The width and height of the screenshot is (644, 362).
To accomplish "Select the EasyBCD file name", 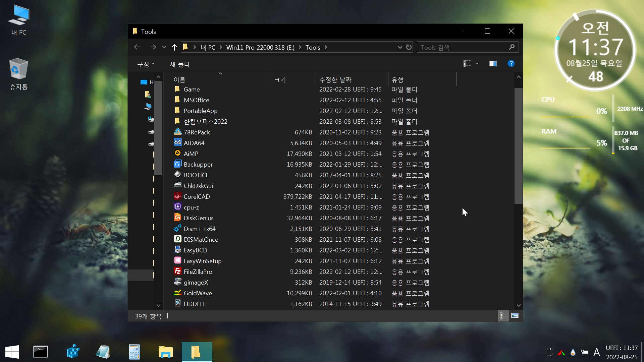I will (x=195, y=250).
